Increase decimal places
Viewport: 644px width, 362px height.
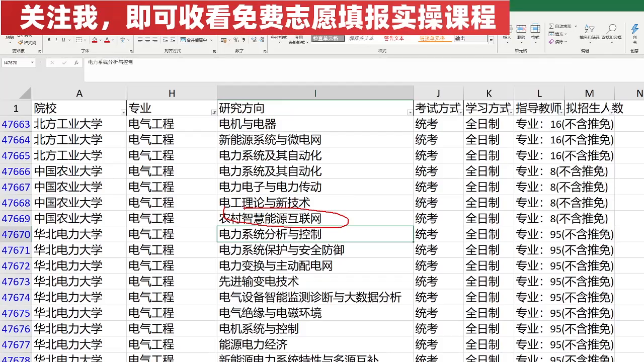click(x=254, y=40)
